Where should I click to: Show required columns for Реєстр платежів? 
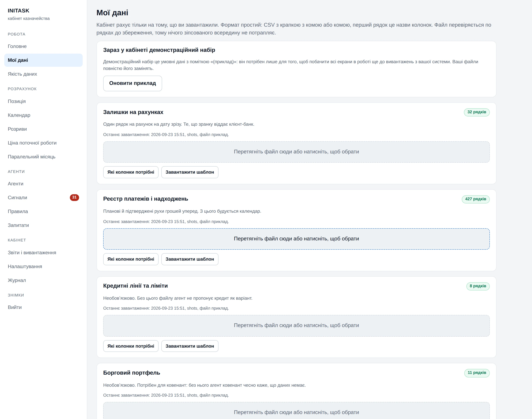pyautogui.click(x=131, y=259)
